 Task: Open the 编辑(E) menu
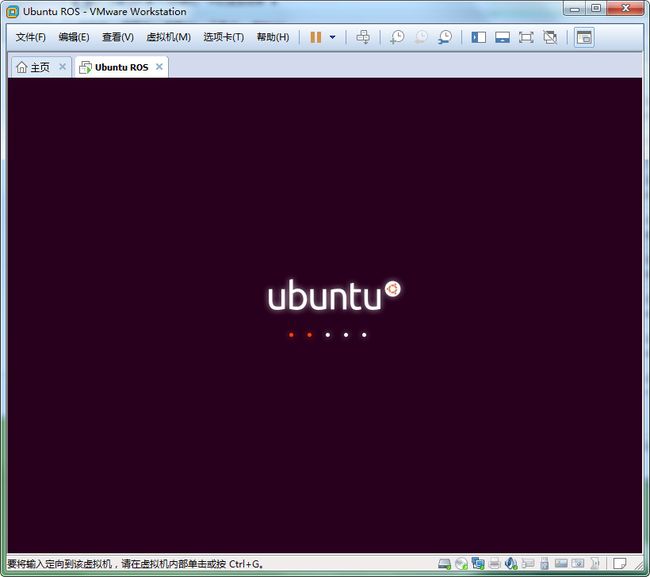tap(74, 37)
